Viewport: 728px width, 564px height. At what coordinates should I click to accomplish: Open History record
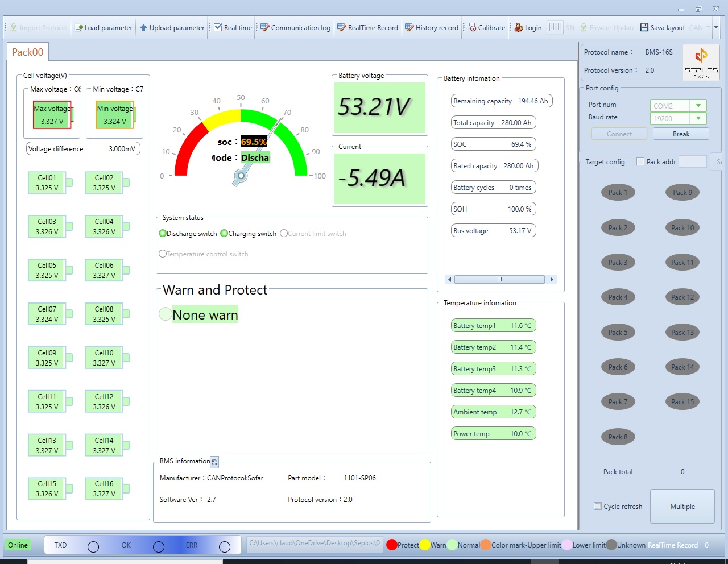[x=432, y=27]
